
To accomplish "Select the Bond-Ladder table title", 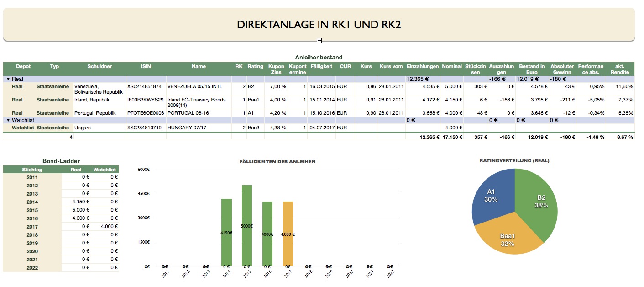I will pos(61,161).
